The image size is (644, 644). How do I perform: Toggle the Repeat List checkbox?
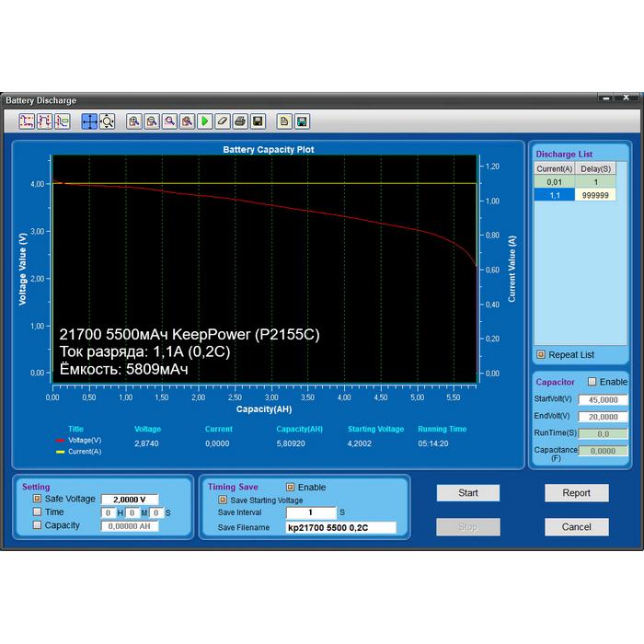pos(540,354)
